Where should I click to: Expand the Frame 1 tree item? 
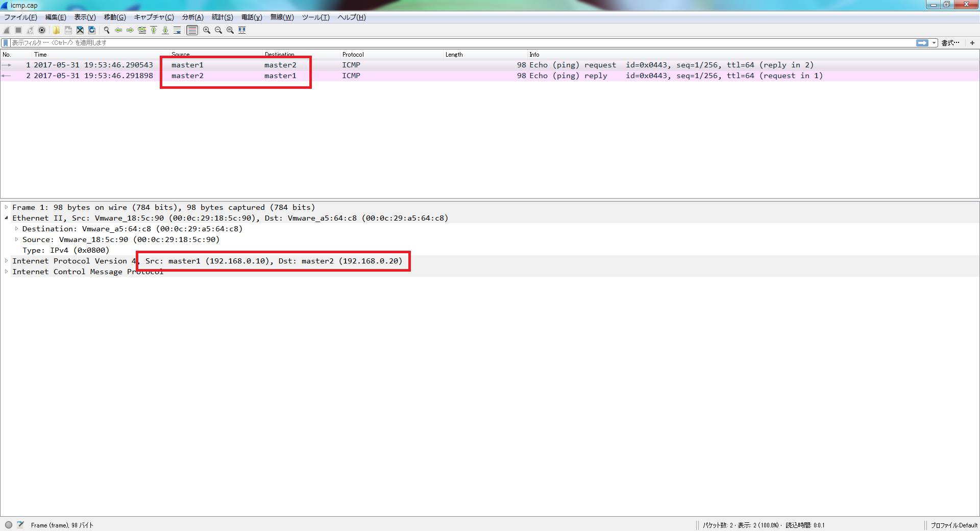click(6, 207)
